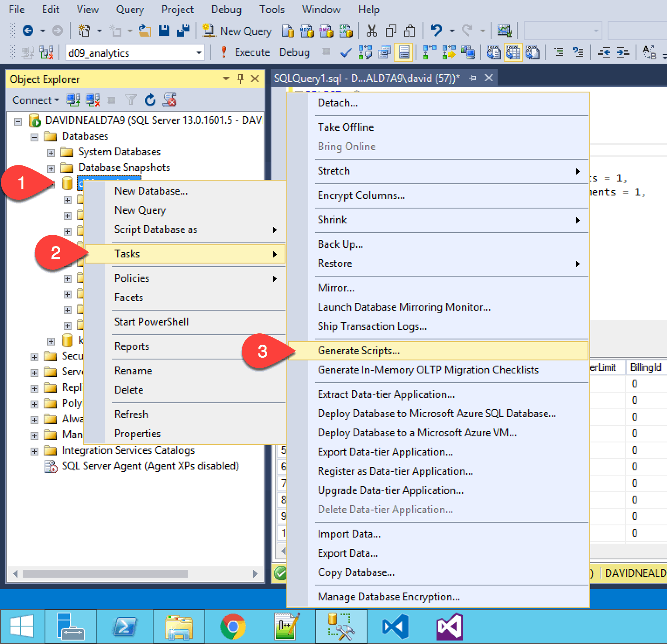Screen dimensions: 667x644
Task: Open the Connect dropdown in Object Explorer
Action: pyautogui.click(x=35, y=100)
